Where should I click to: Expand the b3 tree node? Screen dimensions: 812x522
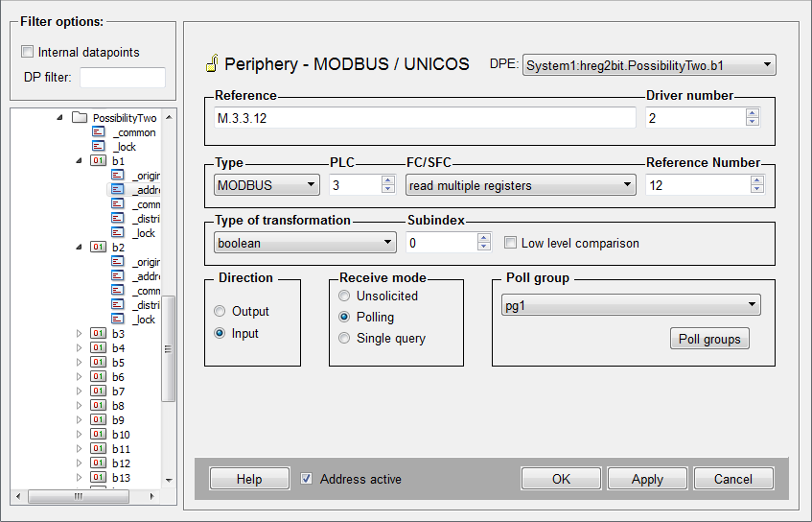tap(80, 334)
